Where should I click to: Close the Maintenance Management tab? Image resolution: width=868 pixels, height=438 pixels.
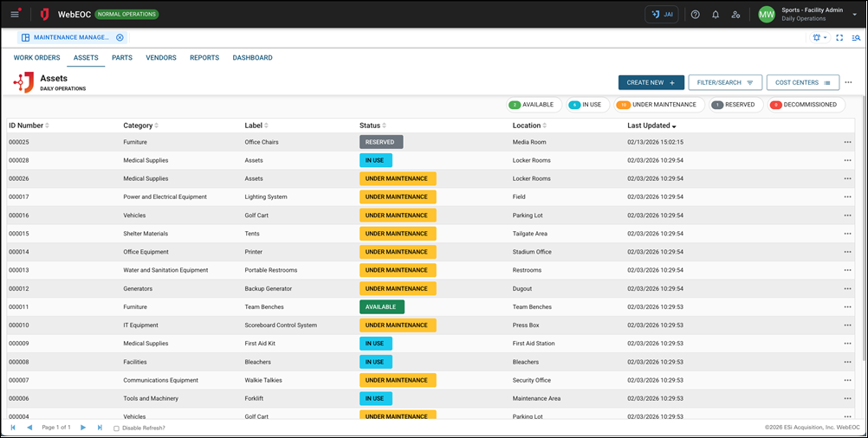point(120,38)
